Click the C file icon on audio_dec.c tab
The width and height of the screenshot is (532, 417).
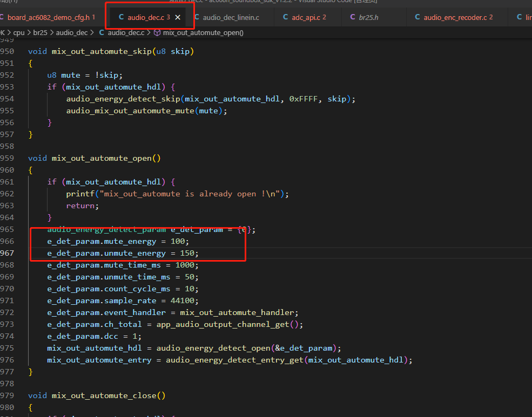click(x=121, y=17)
